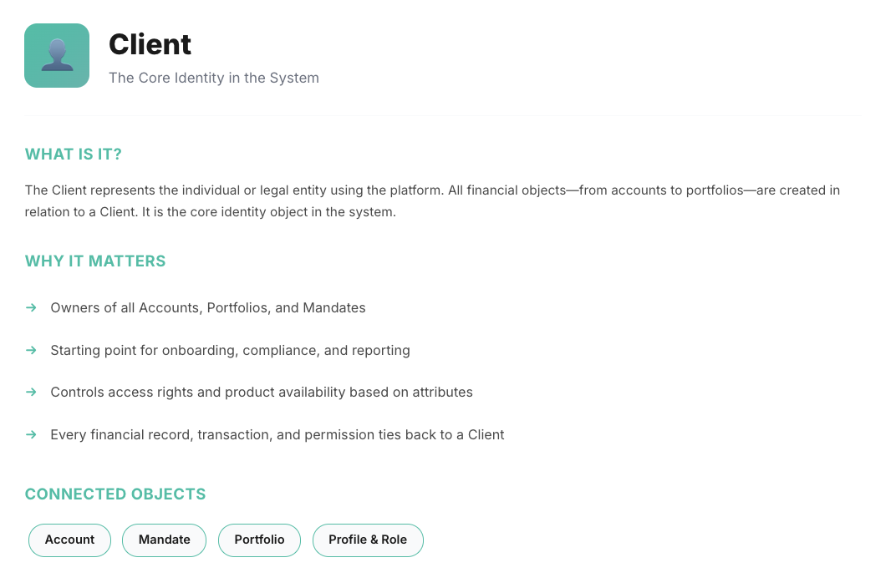Click the text 'Every financial record, transaction, and permission'
Viewport: 896px width, 588px height.
pyautogui.click(x=277, y=434)
